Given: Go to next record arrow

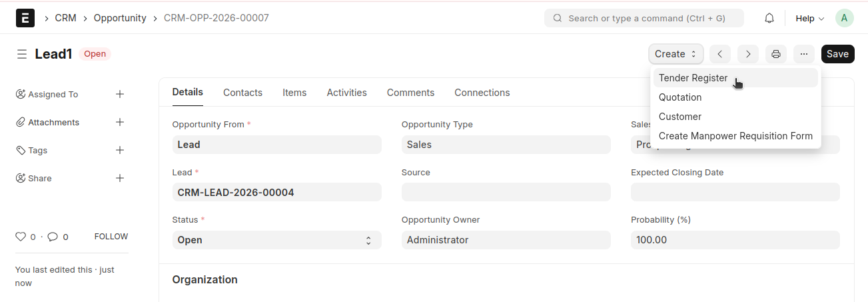Looking at the screenshot, I should coord(748,54).
